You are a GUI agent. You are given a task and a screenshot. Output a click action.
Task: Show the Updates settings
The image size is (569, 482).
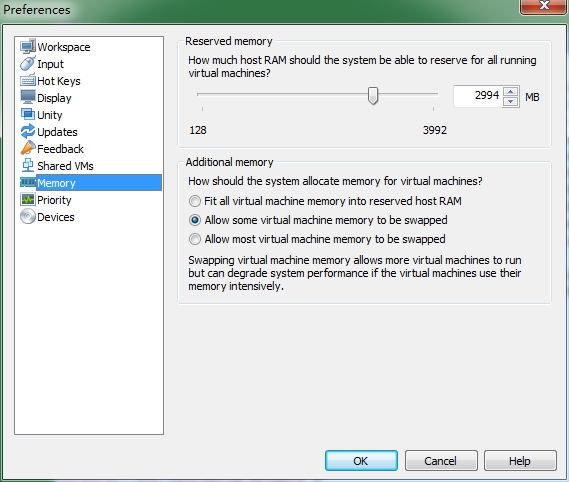[57, 132]
